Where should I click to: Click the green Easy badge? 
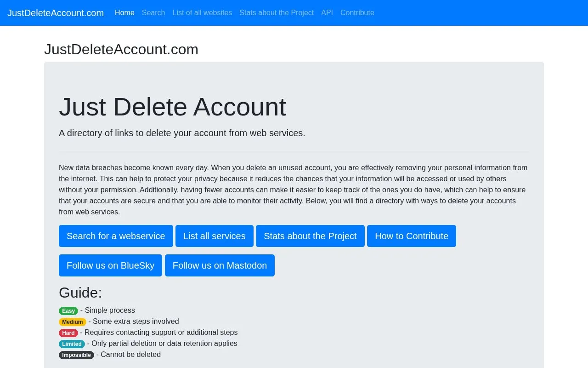click(68, 311)
